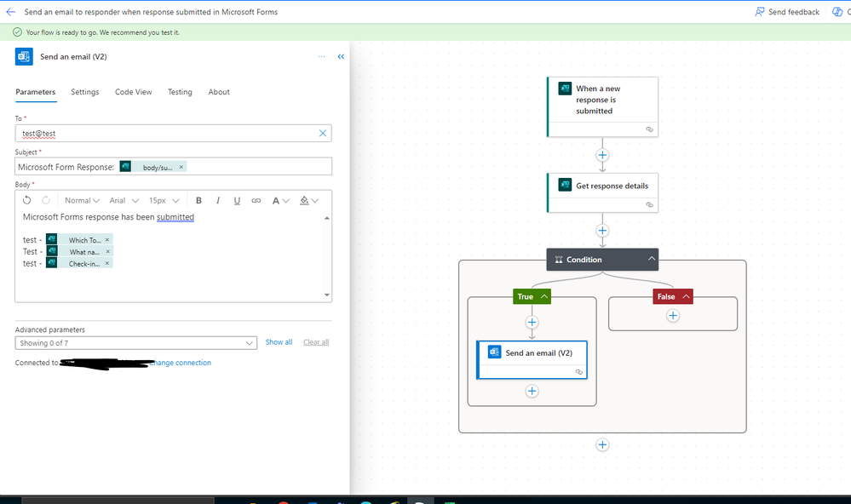Open the font color picker
Screen dimensions: 851x504
pos(280,200)
